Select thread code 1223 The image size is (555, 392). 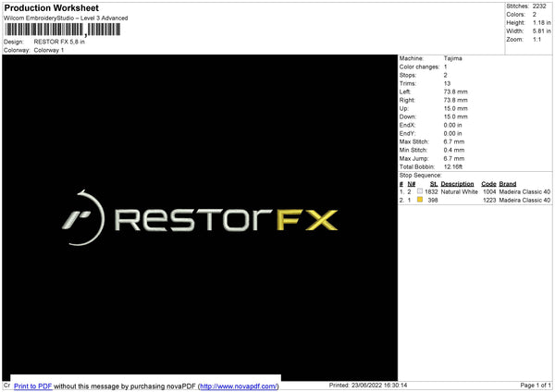[x=489, y=201]
